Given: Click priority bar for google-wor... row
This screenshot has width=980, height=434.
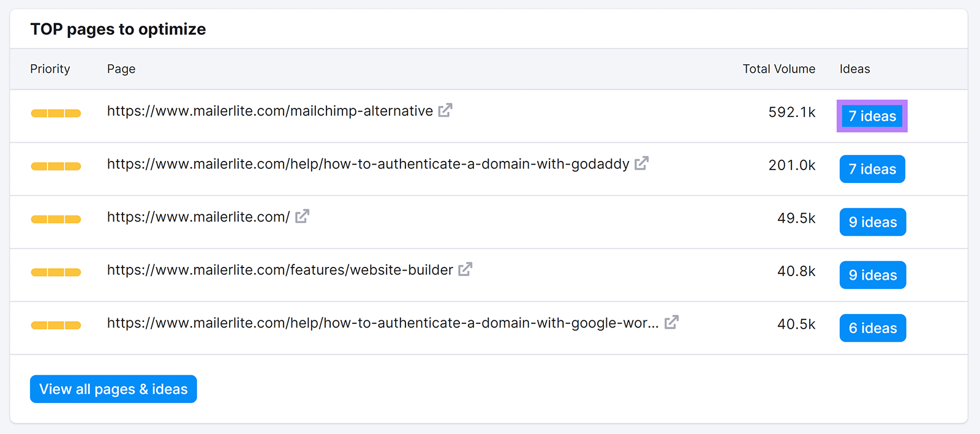Looking at the screenshot, I should [x=56, y=325].
